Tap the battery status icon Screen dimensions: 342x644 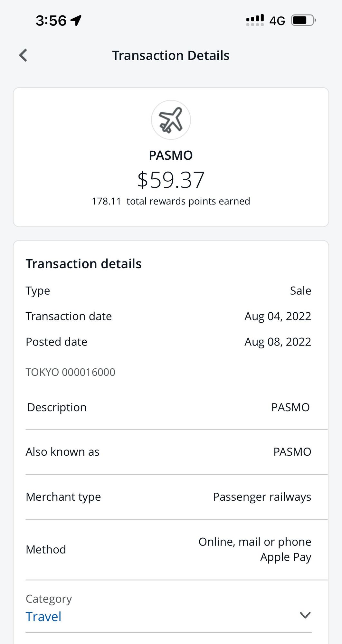click(303, 20)
